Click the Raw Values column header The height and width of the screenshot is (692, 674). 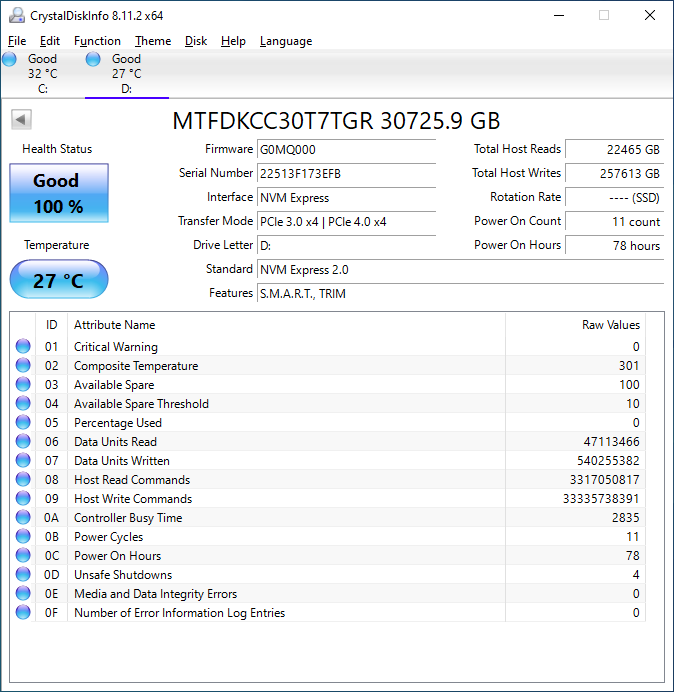tap(610, 325)
